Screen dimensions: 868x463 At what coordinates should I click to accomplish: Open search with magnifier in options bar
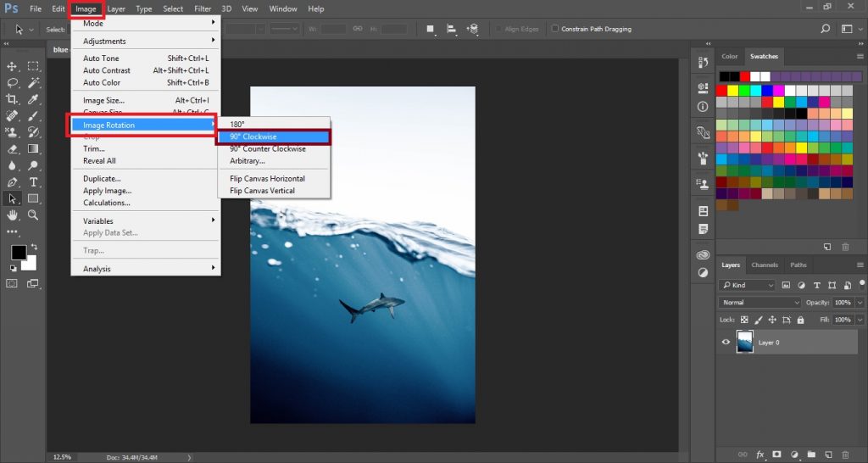click(x=826, y=29)
